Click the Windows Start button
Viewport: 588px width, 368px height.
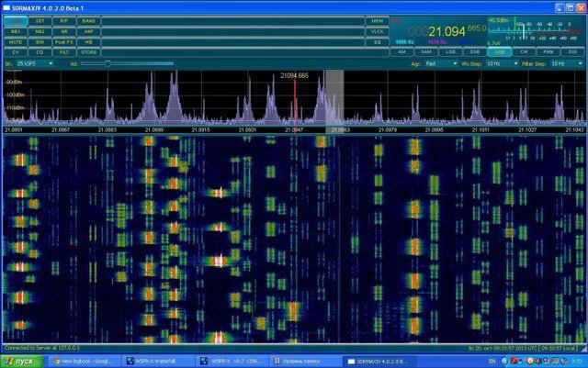[18, 362]
